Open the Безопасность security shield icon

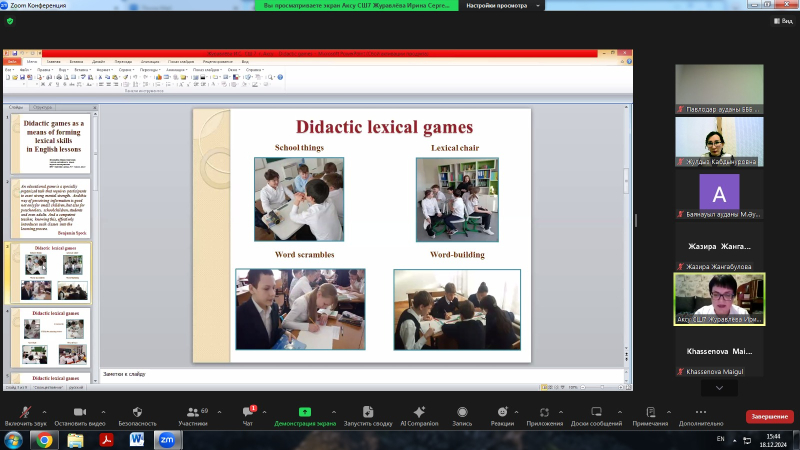137,412
